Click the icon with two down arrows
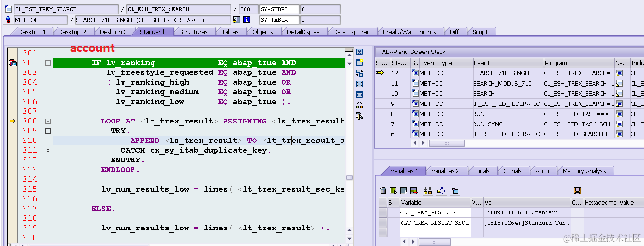This screenshot has width=644, height=246. tap(428, 191)
